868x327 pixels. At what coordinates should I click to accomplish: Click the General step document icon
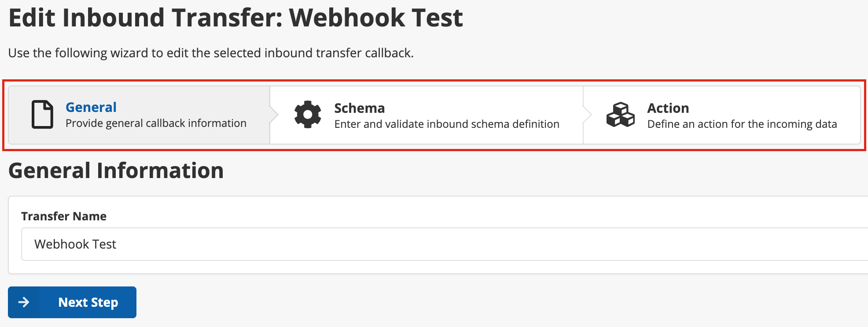pyautogui.click(x=42, y=115)
